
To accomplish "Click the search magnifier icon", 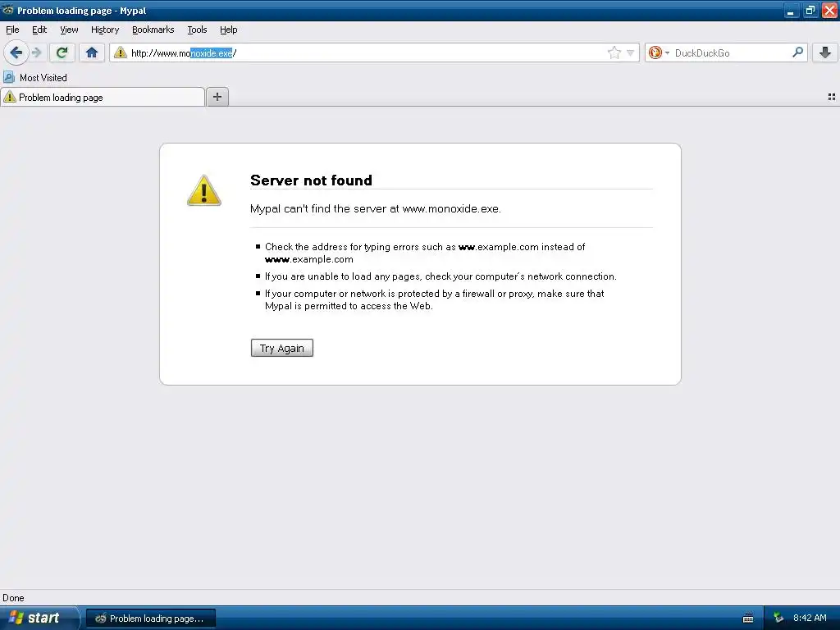I will coord(797,52).
